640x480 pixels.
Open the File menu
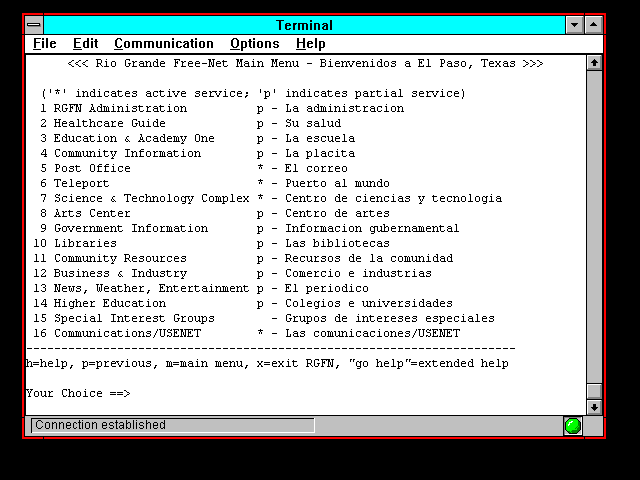pyautogui.click(x=44, y=44)
